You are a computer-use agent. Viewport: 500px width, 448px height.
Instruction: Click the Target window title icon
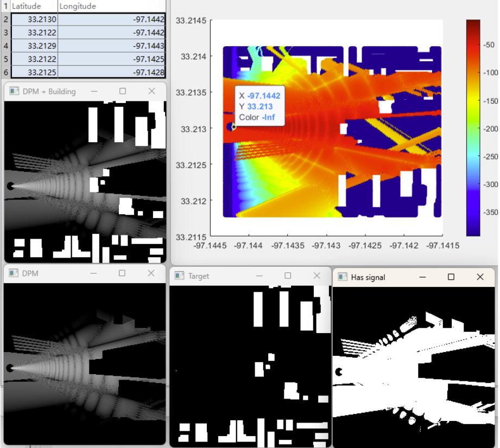coord(179,276)
